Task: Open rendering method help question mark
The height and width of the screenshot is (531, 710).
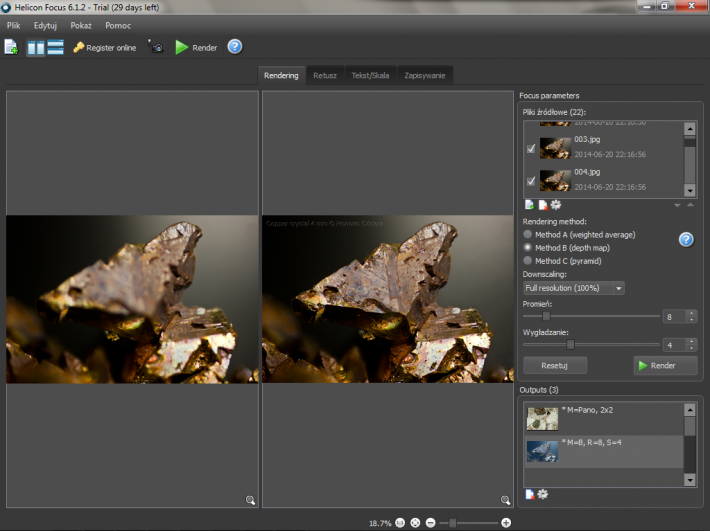Action: point(686,239)
